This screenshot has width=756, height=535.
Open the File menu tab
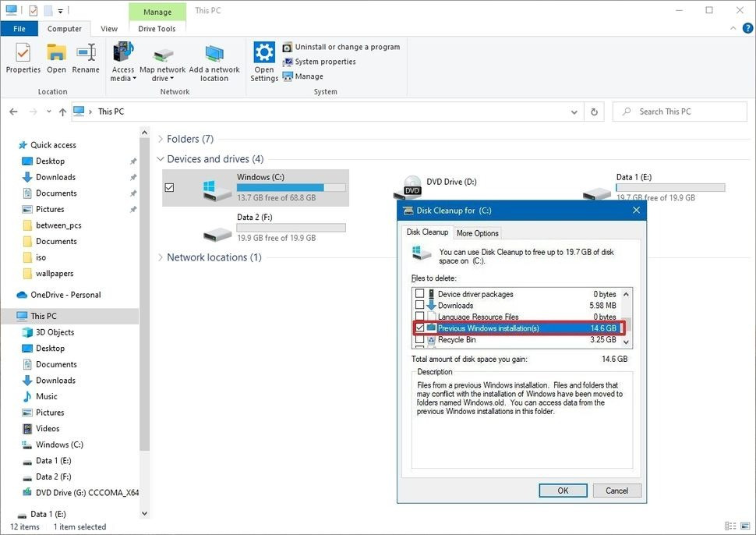point(19,28)
